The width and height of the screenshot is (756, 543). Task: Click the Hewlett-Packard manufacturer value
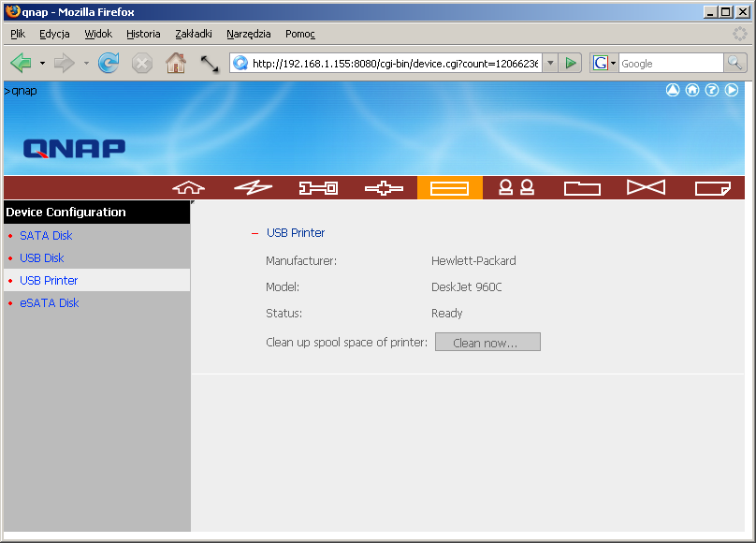pos(473,261)
